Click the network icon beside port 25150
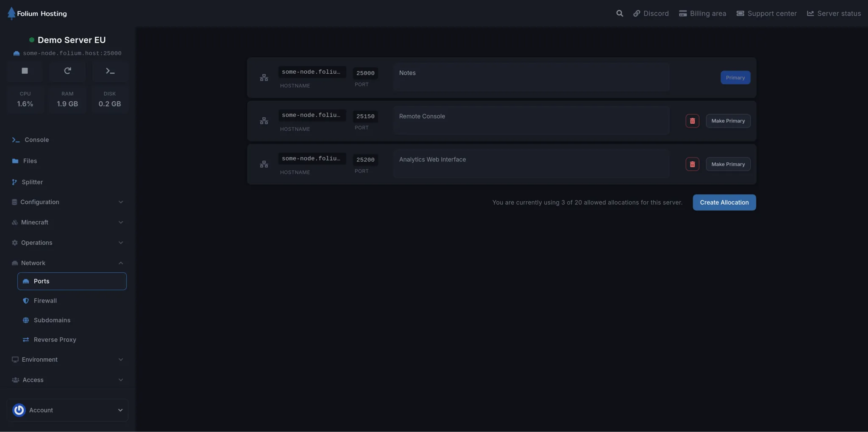868x432 pixels. pos(264,120)
